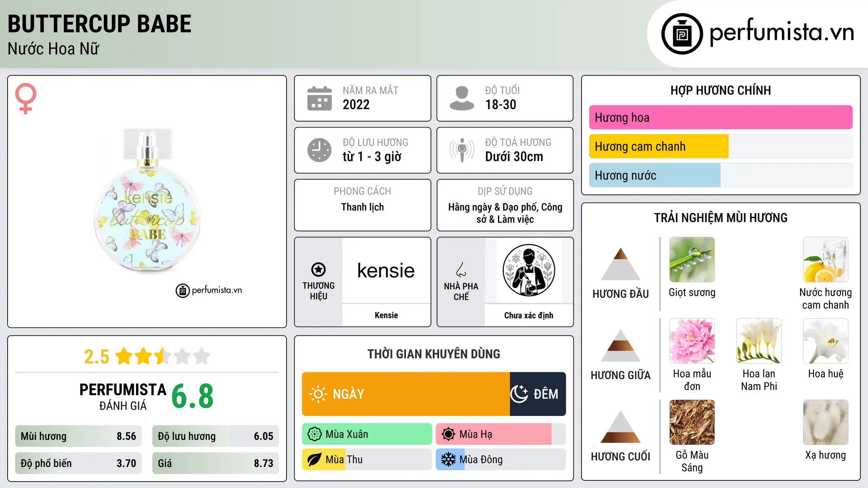
Task: Click the launch year value 2022
Action: 356,105
